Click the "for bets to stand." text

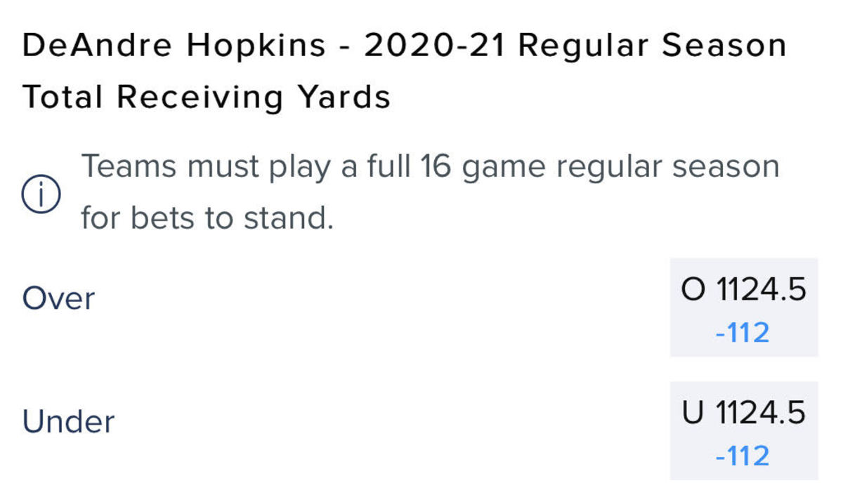point(207,218)
